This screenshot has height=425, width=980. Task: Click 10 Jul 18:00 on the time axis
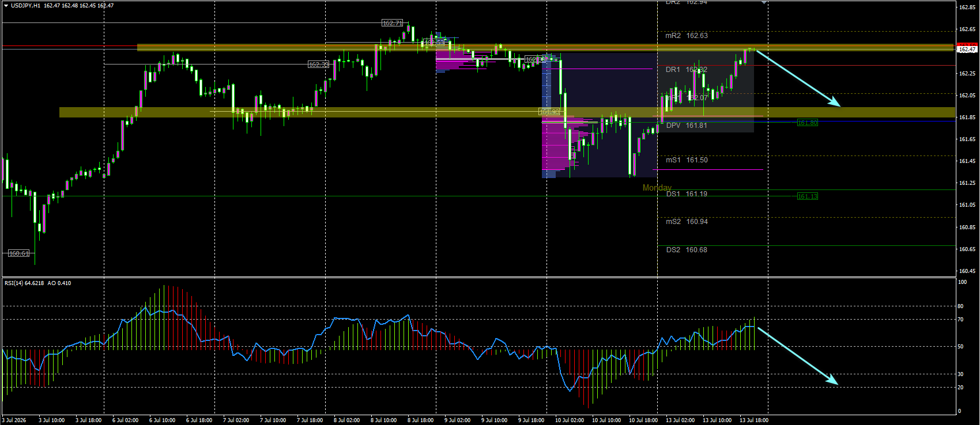(x=643, y=420)
